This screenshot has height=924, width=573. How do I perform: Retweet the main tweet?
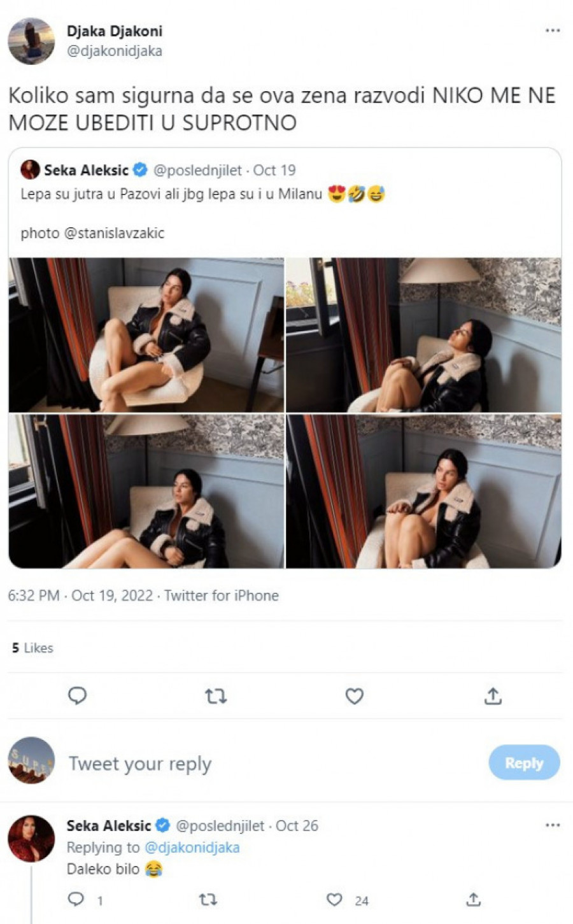tap(216, 696)
